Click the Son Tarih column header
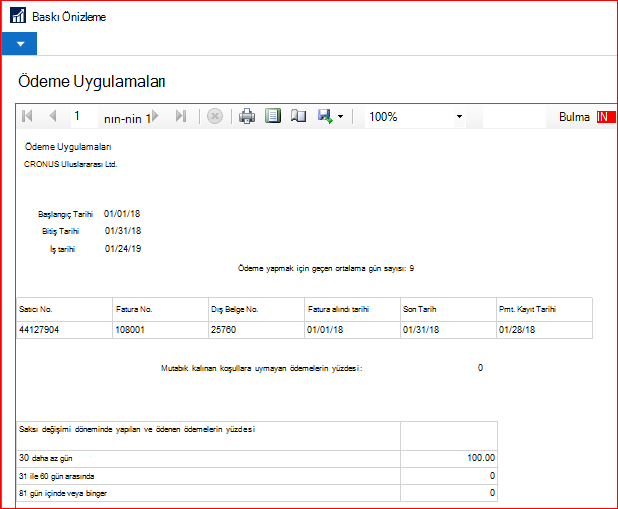The width and height of the screenshot is (618, 509). [448, 310]
